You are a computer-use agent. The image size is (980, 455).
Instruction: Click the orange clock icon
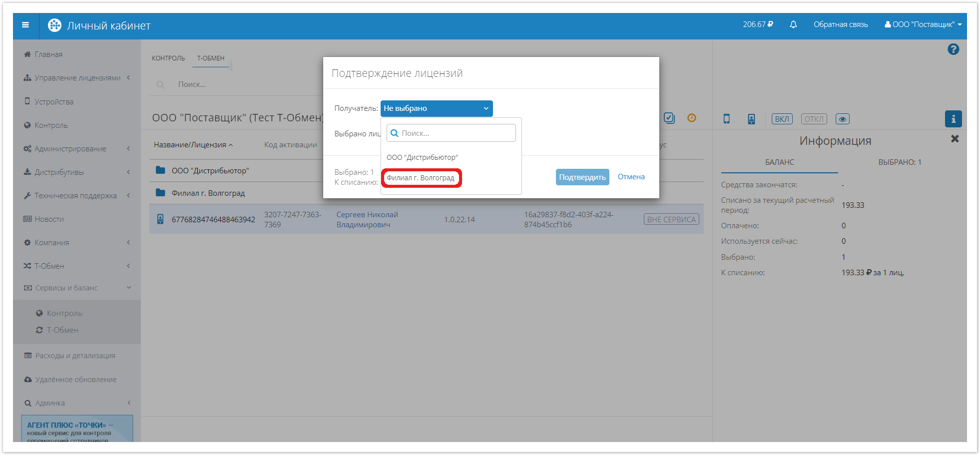(x=691, y=118)
